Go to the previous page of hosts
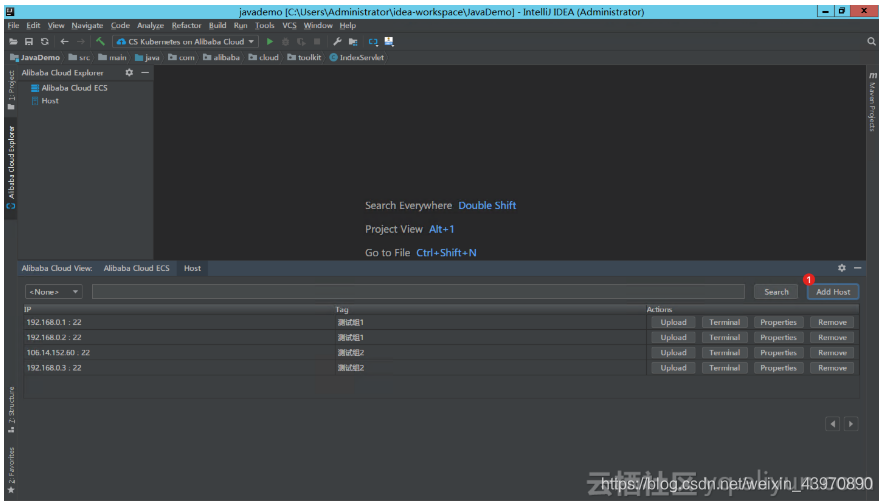This screenshot has height=503, width=883. click(832, 424)
